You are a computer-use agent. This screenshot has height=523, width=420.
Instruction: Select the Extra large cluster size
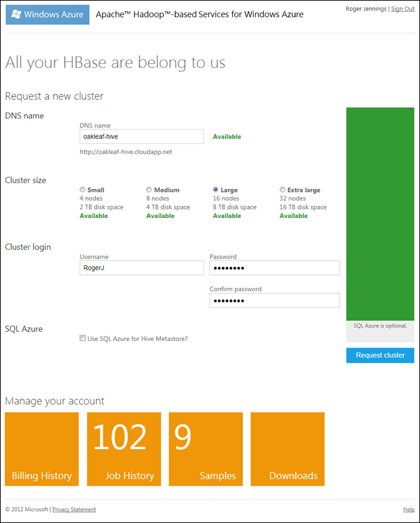coord(283,190)
